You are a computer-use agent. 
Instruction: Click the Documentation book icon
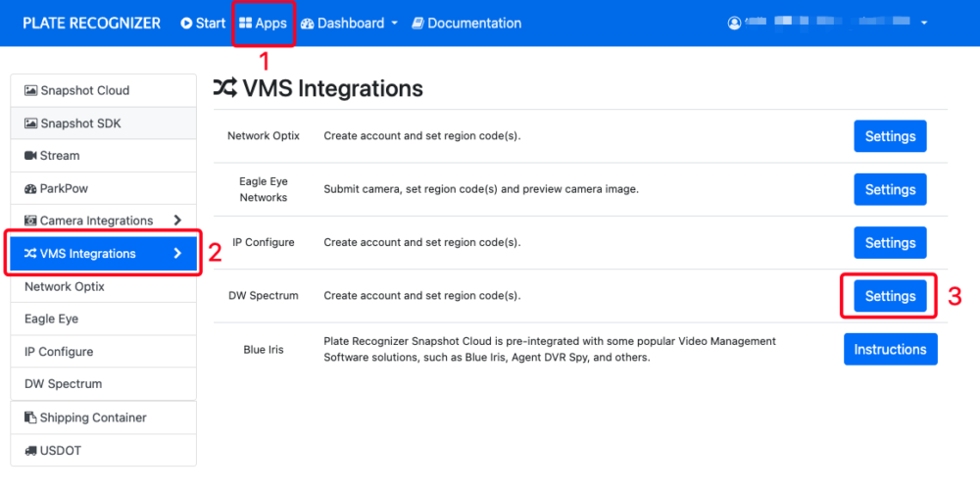click(x=417, y=24)
